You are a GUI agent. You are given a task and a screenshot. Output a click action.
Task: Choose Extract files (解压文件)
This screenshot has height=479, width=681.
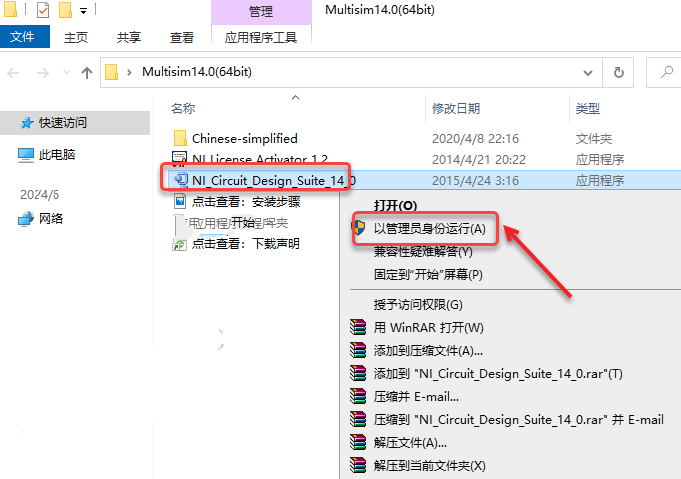[x=410, y=443]
